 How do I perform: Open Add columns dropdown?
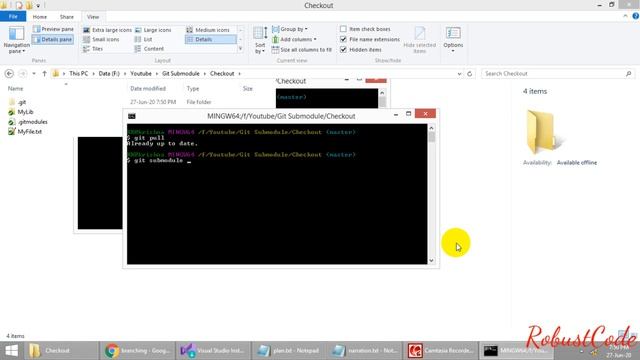click(x=294, y=40)
